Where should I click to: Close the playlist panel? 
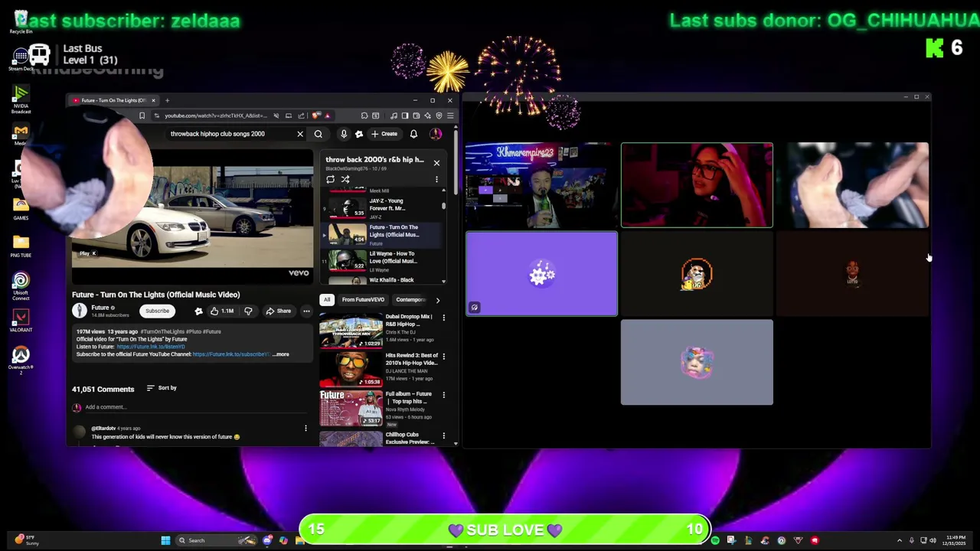[x=436, y=163]
